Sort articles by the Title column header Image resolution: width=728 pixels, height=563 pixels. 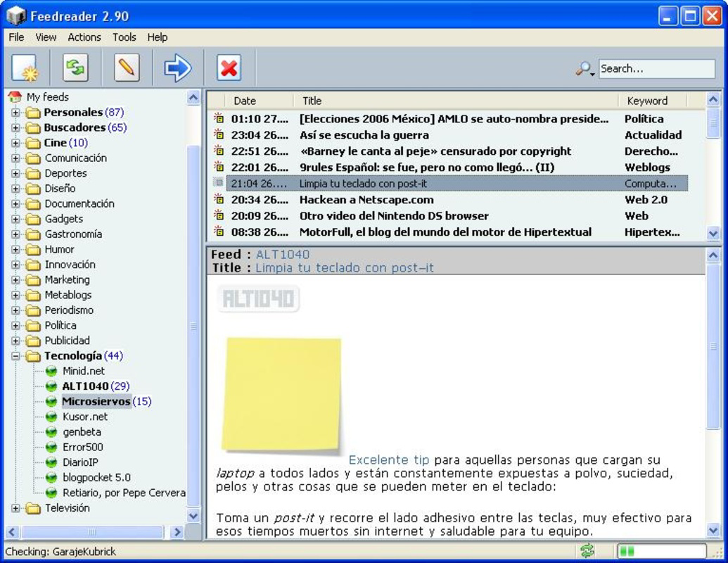click(x=456, y=101)
